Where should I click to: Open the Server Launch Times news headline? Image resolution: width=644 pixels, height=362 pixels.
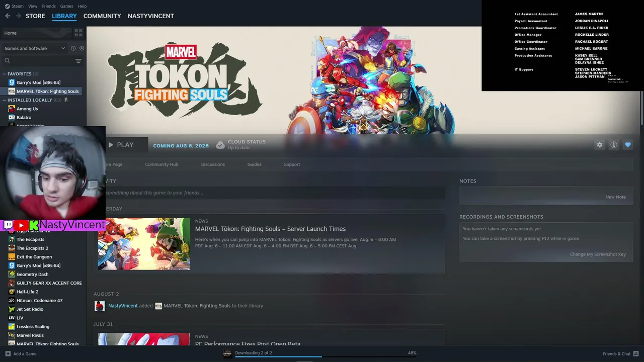coord(270,229)
